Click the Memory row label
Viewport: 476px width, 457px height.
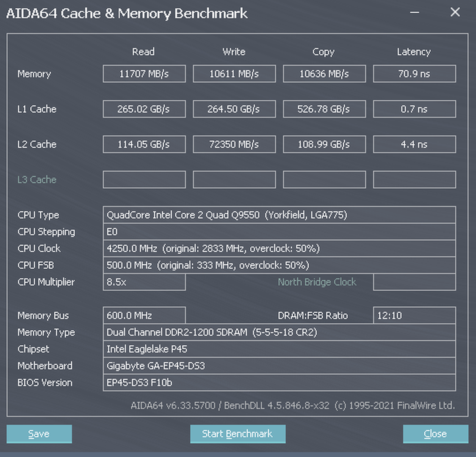pos(34,74)
